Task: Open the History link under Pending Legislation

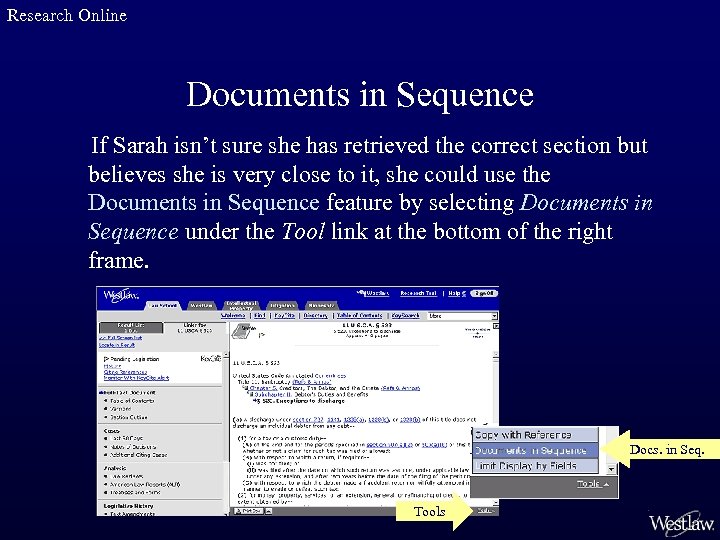Action: (x=112, y=366)
